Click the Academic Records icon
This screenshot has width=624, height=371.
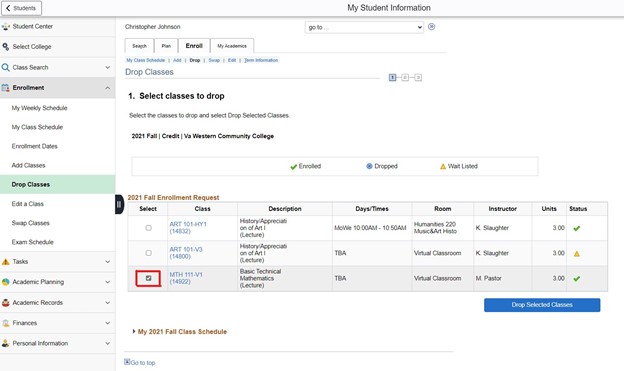(6, 303)
